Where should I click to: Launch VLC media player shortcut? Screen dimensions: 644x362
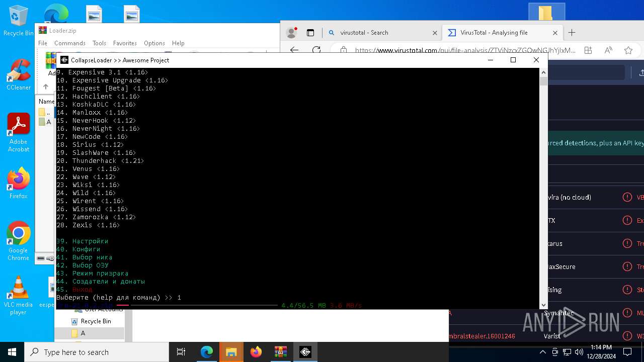[18, 296]
